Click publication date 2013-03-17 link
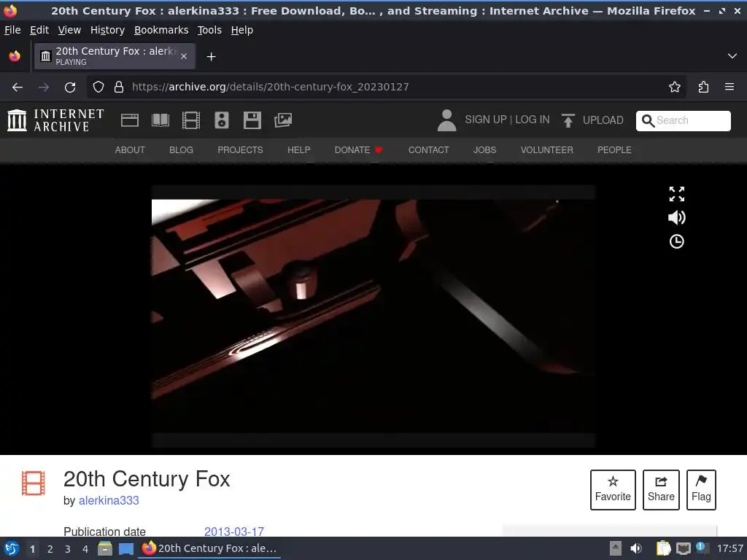This screenshot has height=560, width=747. click(x=234, y=532)
